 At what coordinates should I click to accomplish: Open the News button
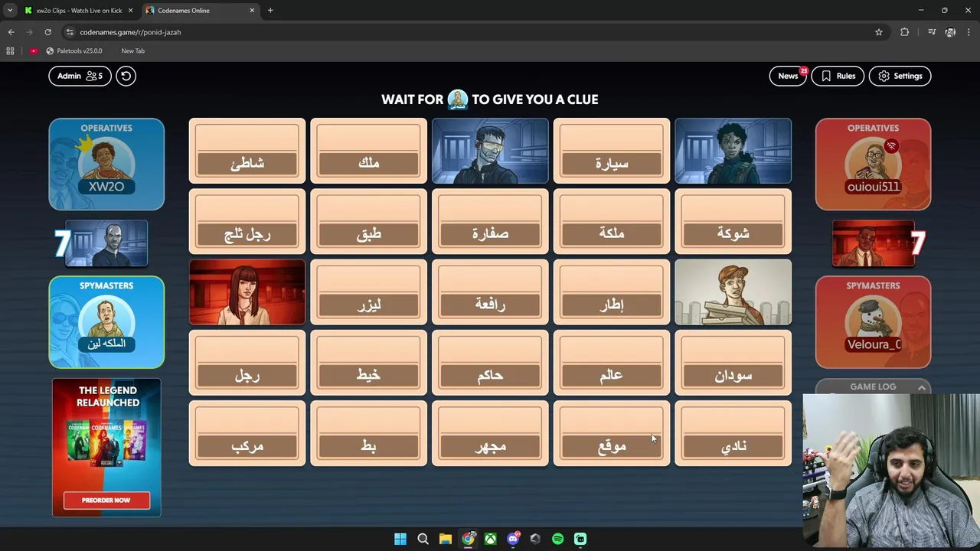point(789,76)
